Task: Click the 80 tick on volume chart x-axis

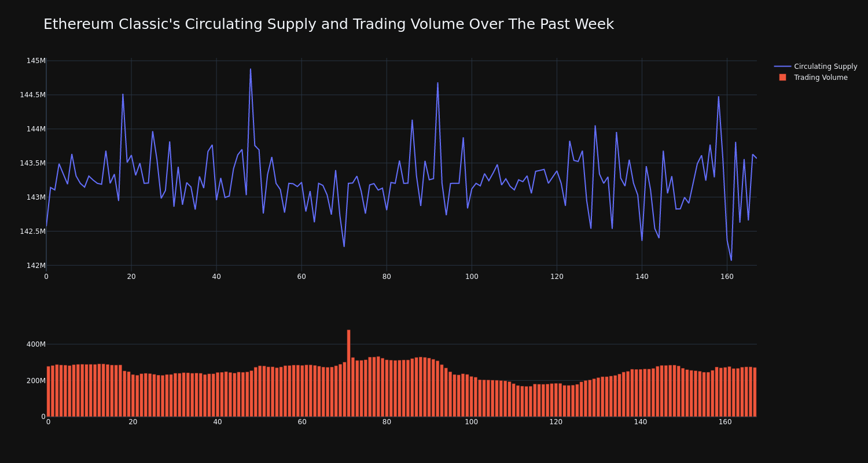Action: pos(387,422)
